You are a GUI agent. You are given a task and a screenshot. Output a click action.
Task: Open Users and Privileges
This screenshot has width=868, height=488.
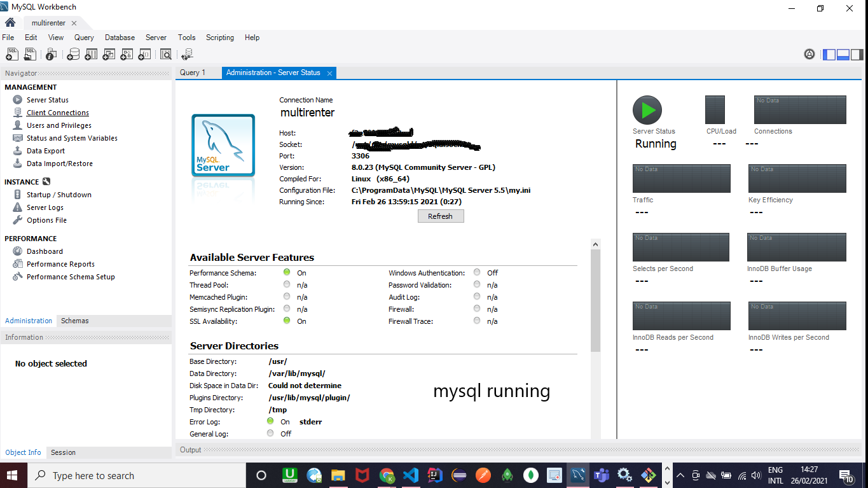click(x=59, y=125)
